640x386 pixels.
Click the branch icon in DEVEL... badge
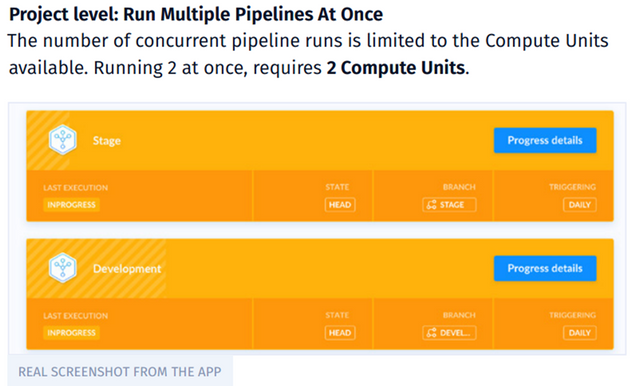pos(431,333)
